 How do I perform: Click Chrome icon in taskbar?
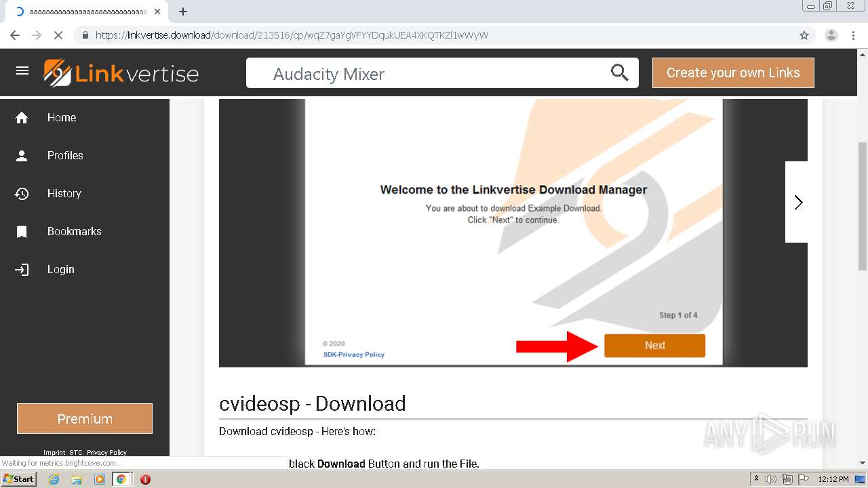click(121, 479)
